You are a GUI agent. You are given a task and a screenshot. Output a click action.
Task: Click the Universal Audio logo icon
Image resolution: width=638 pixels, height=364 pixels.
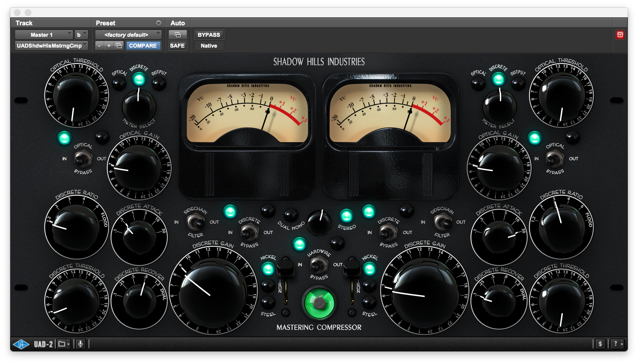click(x=21, y=344)
